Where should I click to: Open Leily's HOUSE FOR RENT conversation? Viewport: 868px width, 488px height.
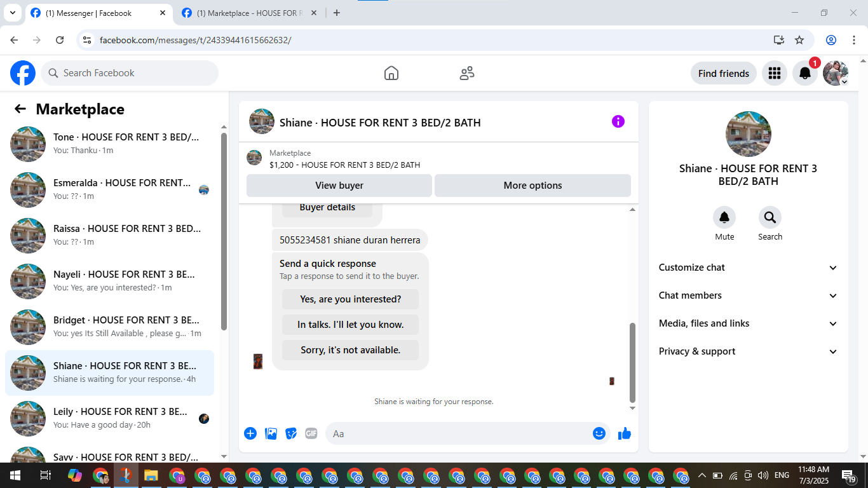109,419
